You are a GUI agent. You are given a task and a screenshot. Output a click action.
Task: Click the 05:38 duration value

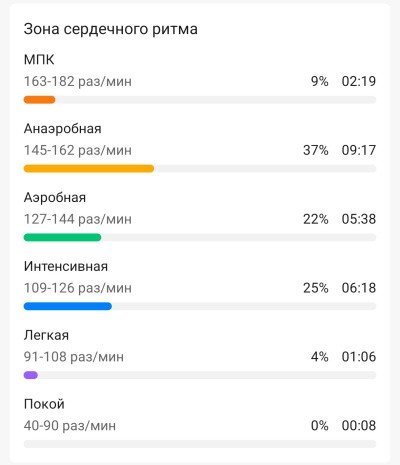pyautogui.click(x=359, y=219)
